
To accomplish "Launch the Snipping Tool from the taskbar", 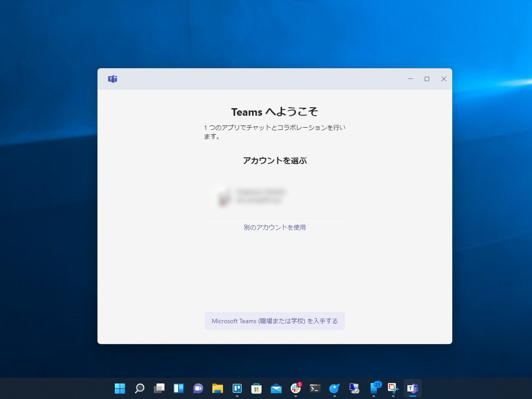I will pyautogui.click(x=392, y=388).
